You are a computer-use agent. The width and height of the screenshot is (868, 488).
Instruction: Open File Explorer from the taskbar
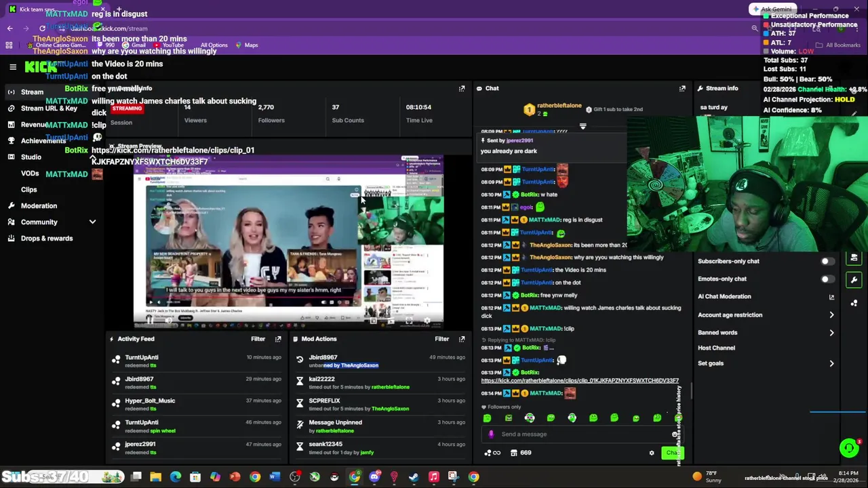click(156, 477)
